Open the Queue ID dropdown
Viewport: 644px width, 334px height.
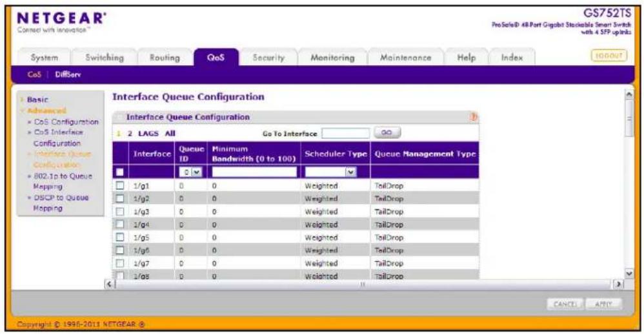(x=189, y=172)
